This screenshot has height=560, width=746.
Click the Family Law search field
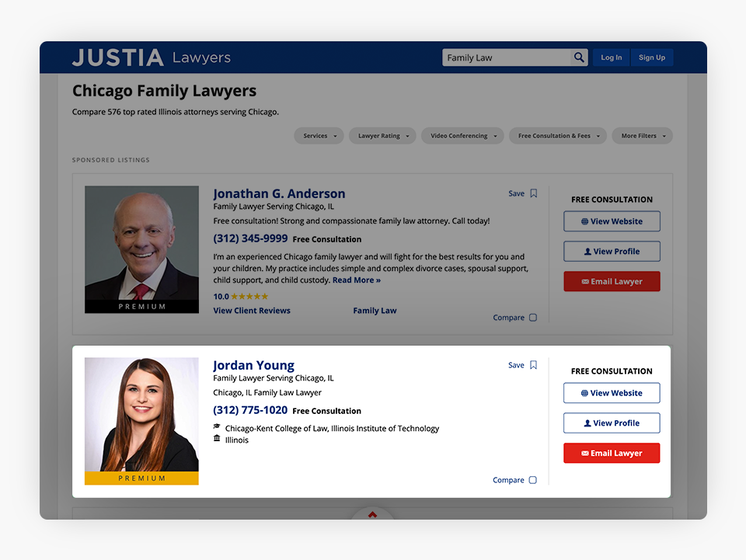pyautogui.click(x=505, y=57)
